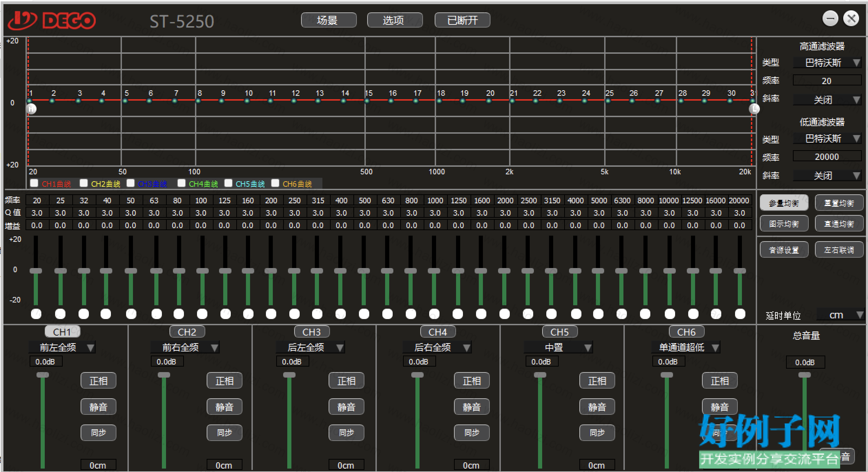Switch to the CH4 channel tab

pos(438,332)
